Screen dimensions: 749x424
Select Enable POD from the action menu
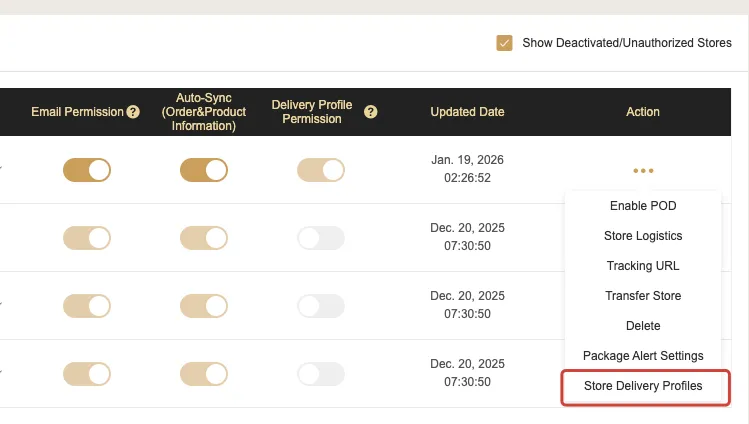643,206
